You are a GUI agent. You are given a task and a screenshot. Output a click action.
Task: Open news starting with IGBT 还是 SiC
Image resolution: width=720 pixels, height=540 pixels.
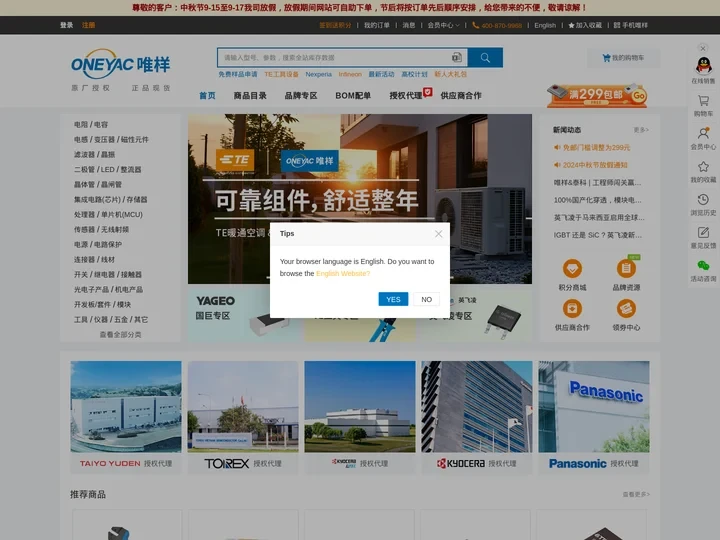click(x=598, y=235)
